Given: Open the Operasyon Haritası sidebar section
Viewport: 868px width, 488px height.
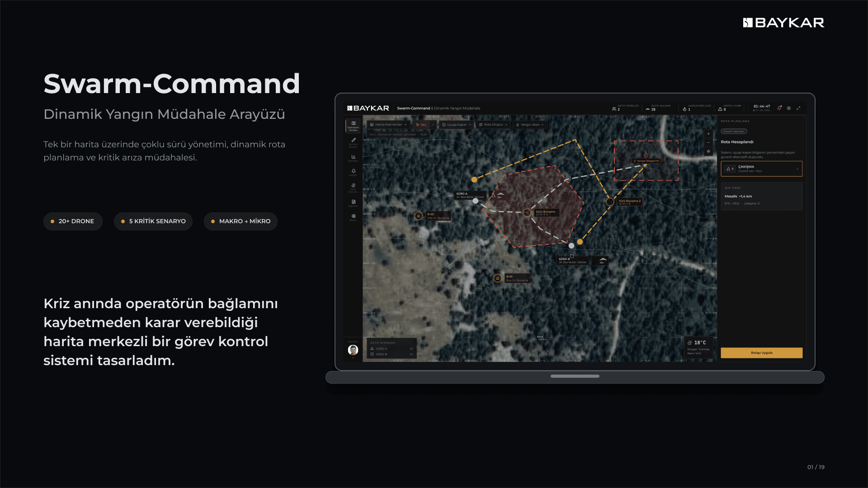Looking at the screenshot, I should (353, 126).
